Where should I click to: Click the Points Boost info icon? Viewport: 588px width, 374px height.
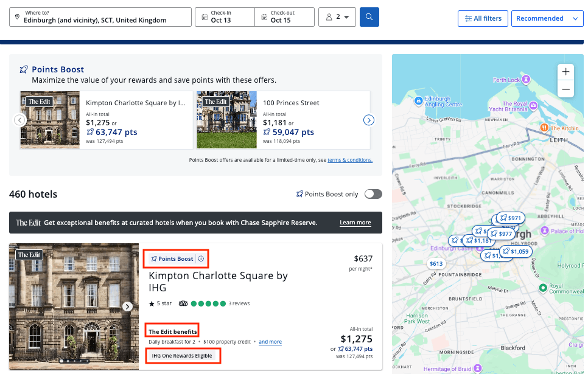coord(201,259)
